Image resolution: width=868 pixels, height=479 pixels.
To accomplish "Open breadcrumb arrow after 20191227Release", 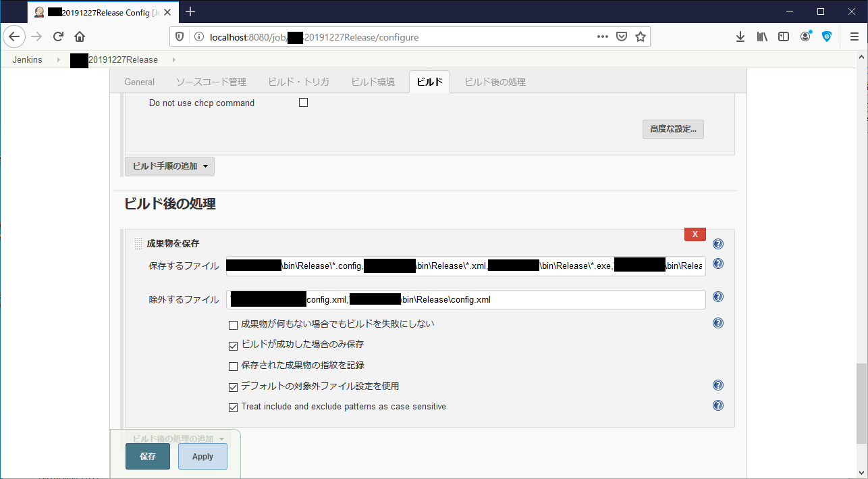I will pyautogui.click(x=174, y=60).
